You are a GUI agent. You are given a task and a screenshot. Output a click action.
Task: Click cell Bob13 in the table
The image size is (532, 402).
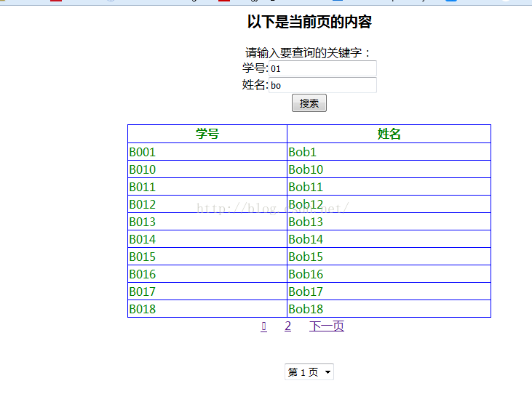click(x=389, y=222)
